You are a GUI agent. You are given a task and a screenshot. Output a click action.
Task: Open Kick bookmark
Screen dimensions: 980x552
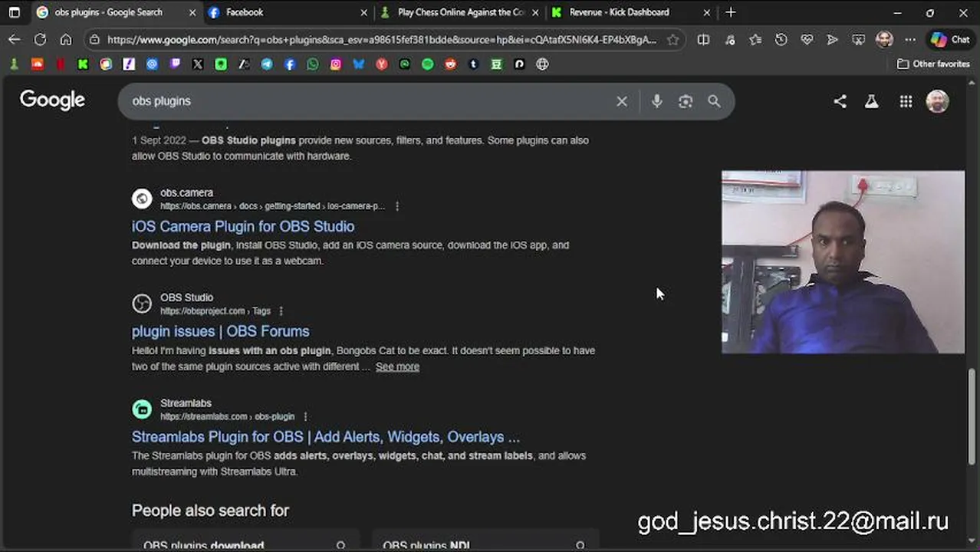pos(83,64)
